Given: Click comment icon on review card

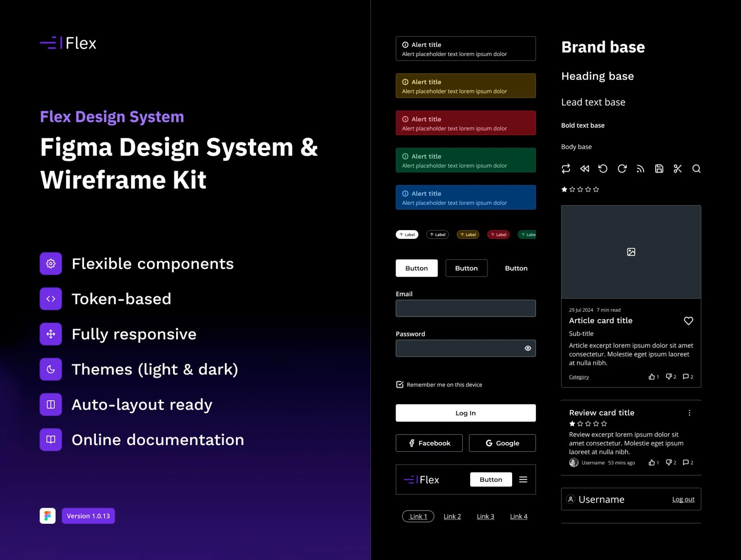Looking at the screenshot, I should point(686,463).
